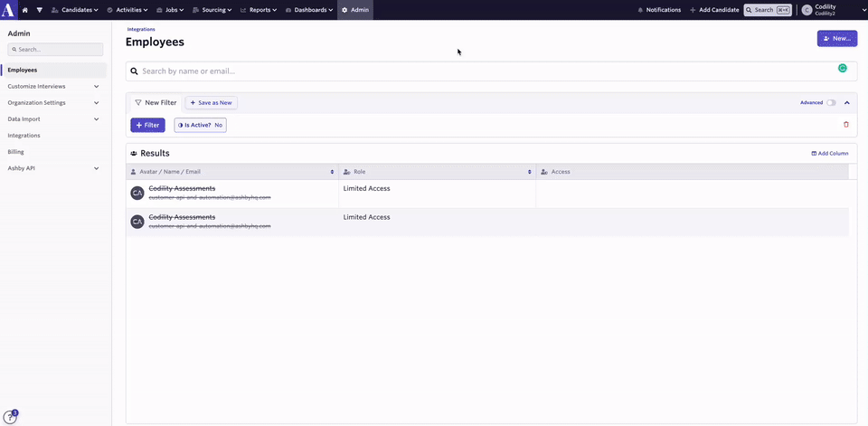Click the top bar Search box
Viewport: 868px width, 426px height.
tap(768, 10)
